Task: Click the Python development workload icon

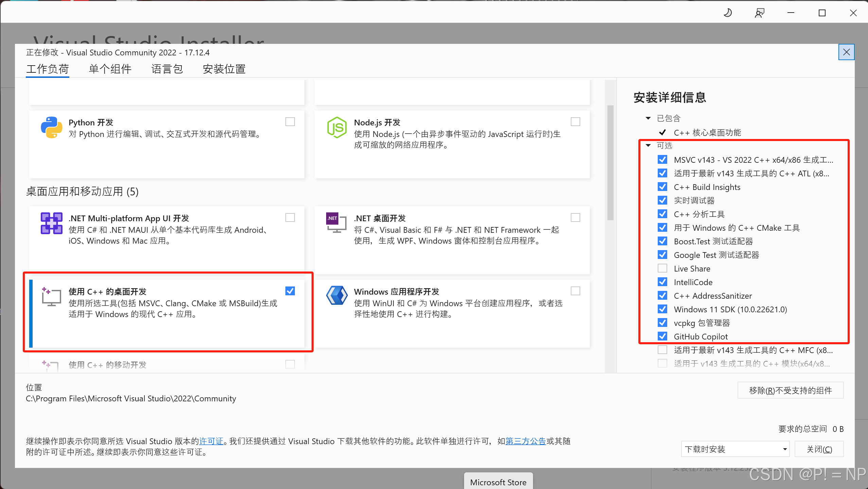Action: coord(51,127)
